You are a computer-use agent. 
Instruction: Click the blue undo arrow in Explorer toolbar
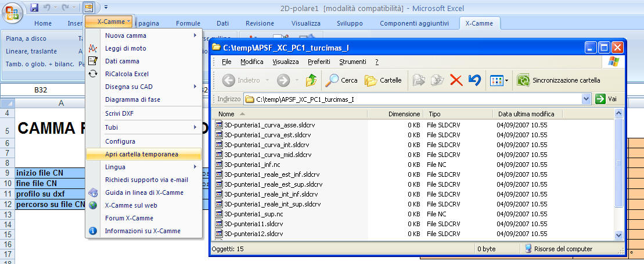474,80
